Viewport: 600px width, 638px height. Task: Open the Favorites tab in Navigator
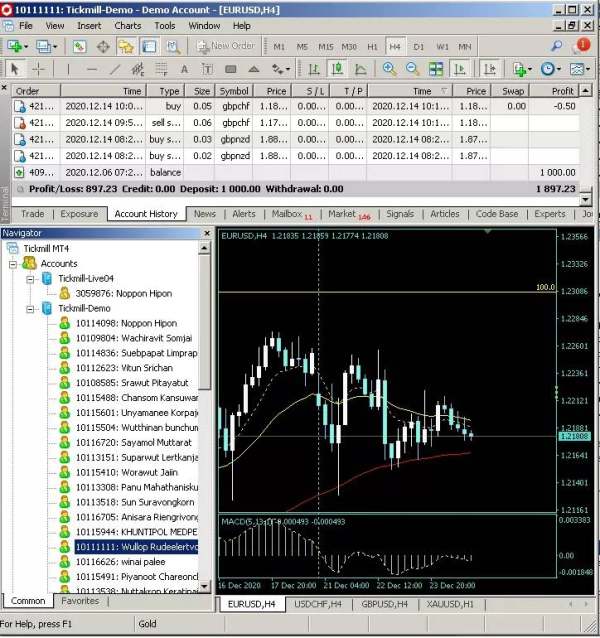coord(80,601)
